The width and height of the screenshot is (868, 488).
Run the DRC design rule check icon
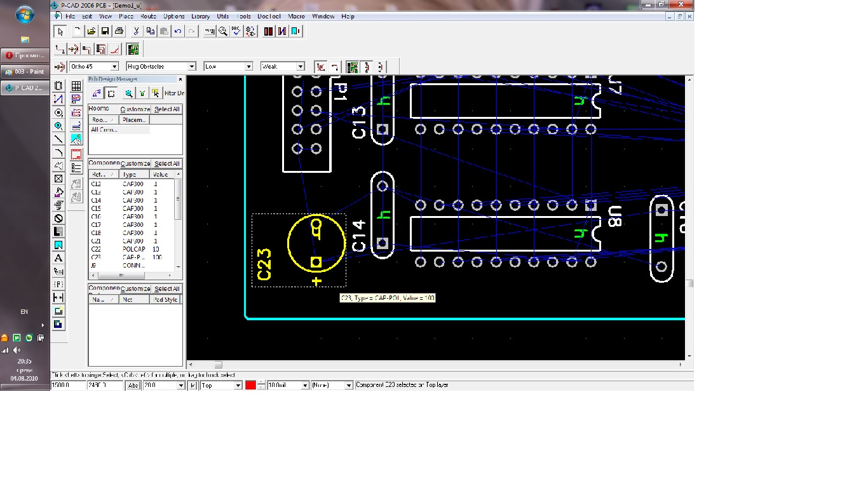coord(237,31)
